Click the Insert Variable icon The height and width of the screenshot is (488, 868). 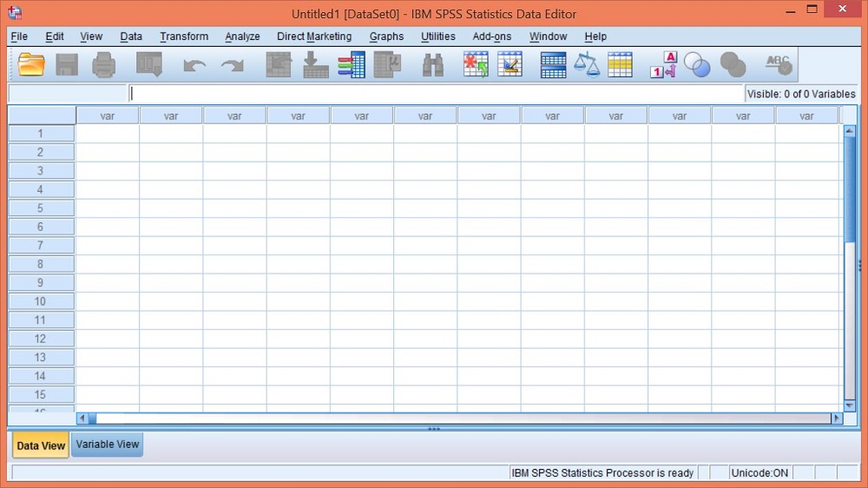(x=510, y=65)
